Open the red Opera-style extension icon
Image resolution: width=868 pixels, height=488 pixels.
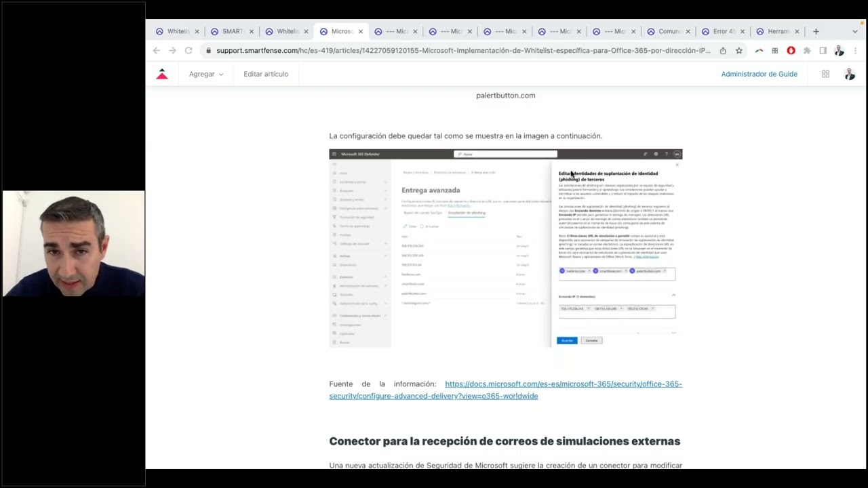[791, 51]
